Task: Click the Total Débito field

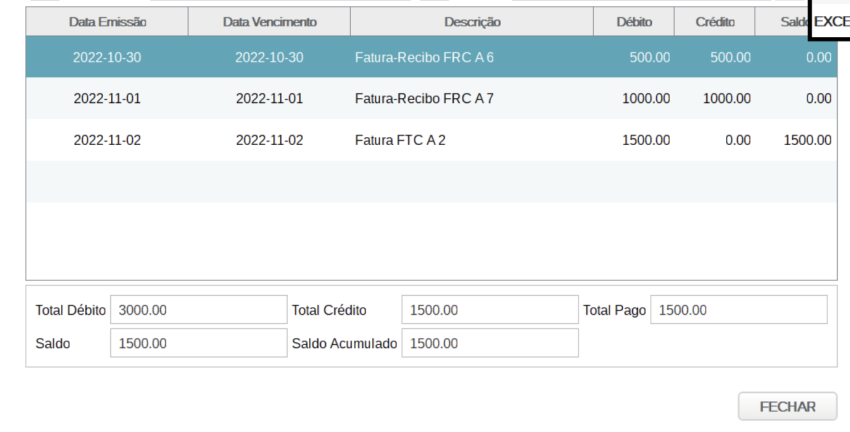Action: 198,310
